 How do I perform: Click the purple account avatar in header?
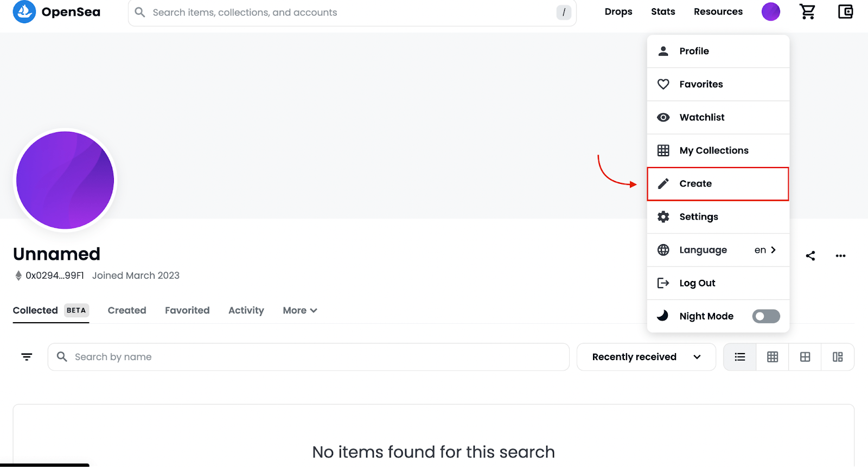click(770, 11)
